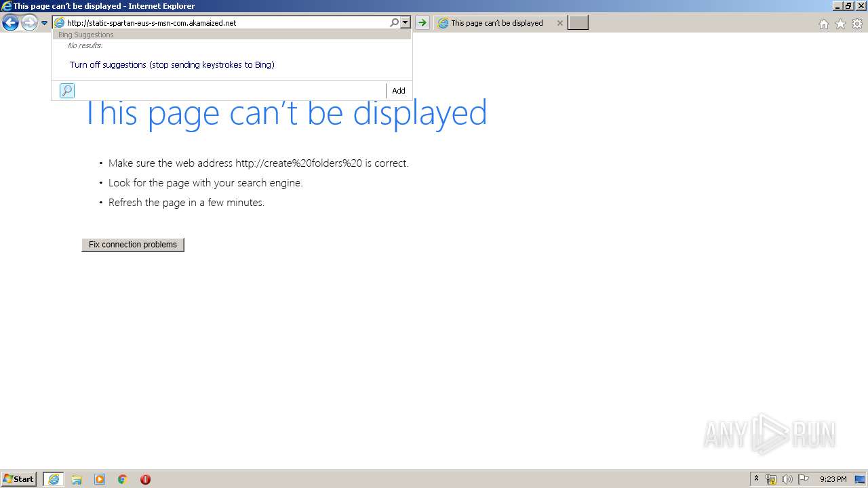Click the search magnifier in address bar

(x=394, y=23)
